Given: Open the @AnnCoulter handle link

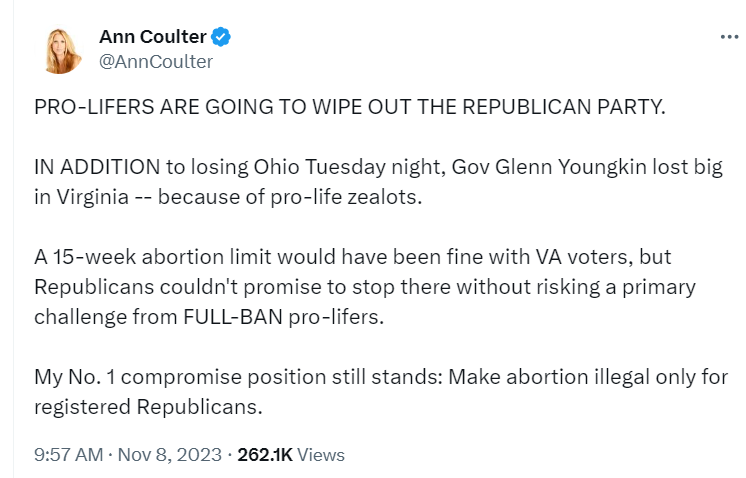Looking at the screenshot, I should [156, 62].
